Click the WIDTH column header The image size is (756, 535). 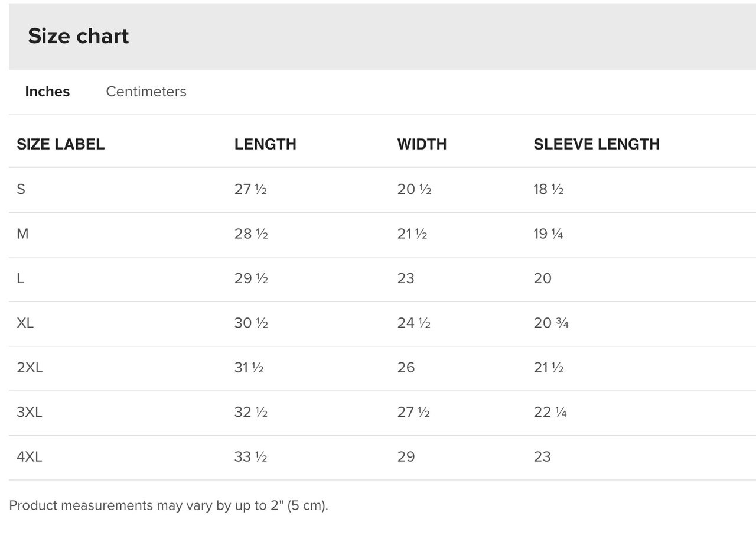[422, 144]
